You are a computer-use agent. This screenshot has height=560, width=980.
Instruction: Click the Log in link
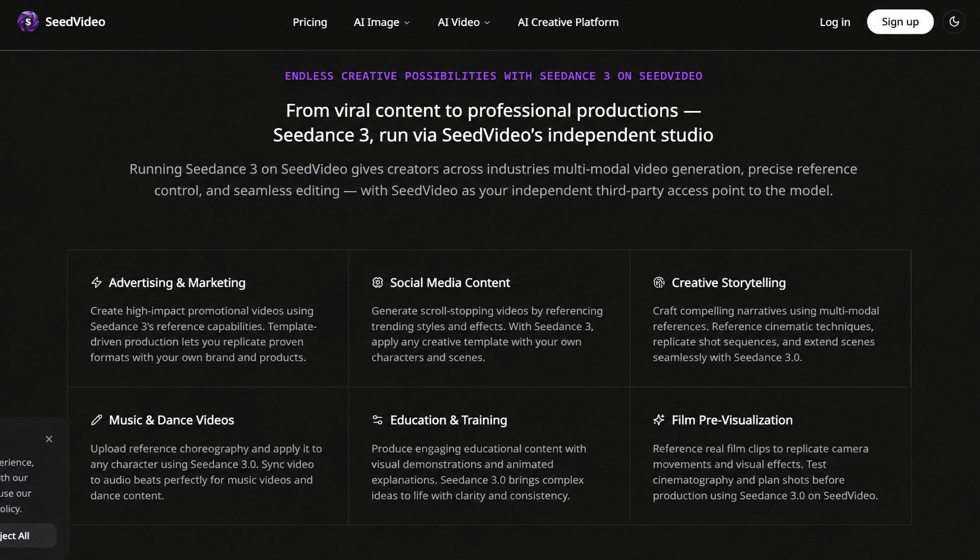point(835,22)
